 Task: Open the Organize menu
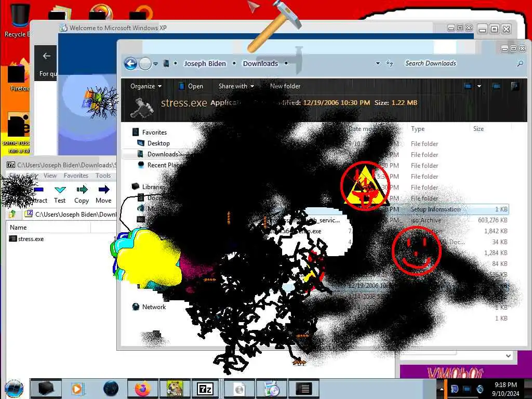coord(146,86)
